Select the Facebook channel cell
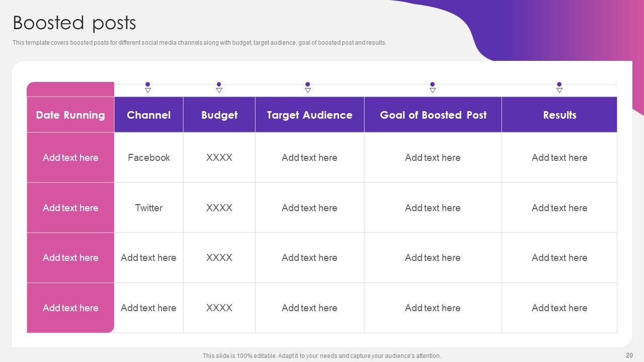 [x=148, y=157]
